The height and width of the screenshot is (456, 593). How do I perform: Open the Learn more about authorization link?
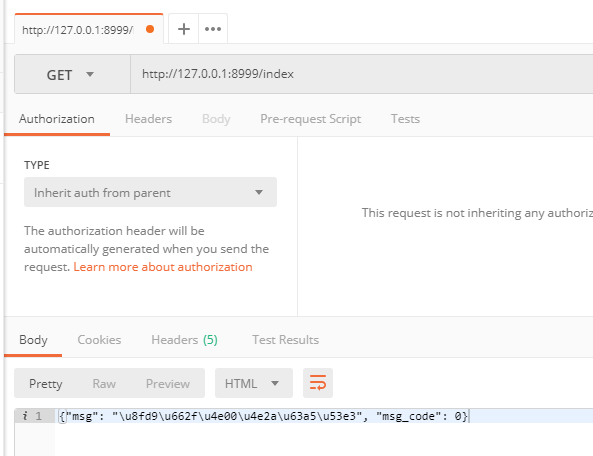tap(163, 267)
